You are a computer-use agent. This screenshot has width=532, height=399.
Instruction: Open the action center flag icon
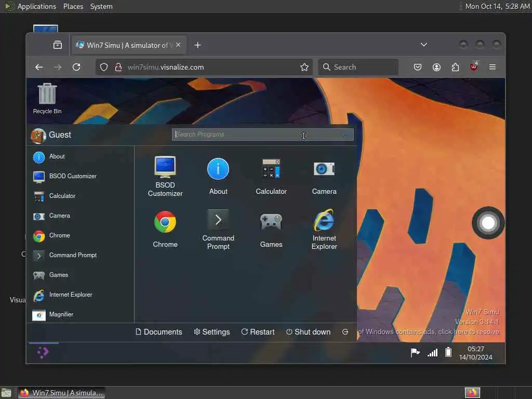click(415, 353)
